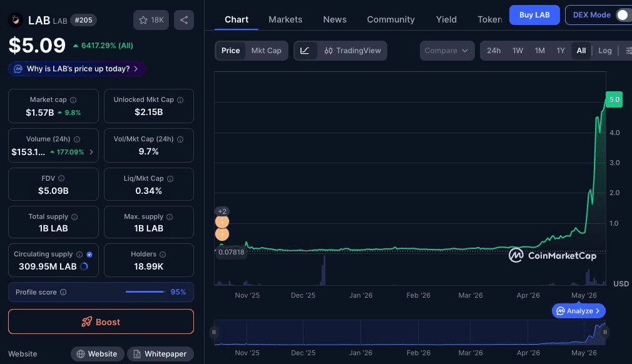Viewport: 632px width, 364px height.
Task: Click the 0.07818 starting price label
Action: point(231,252)
